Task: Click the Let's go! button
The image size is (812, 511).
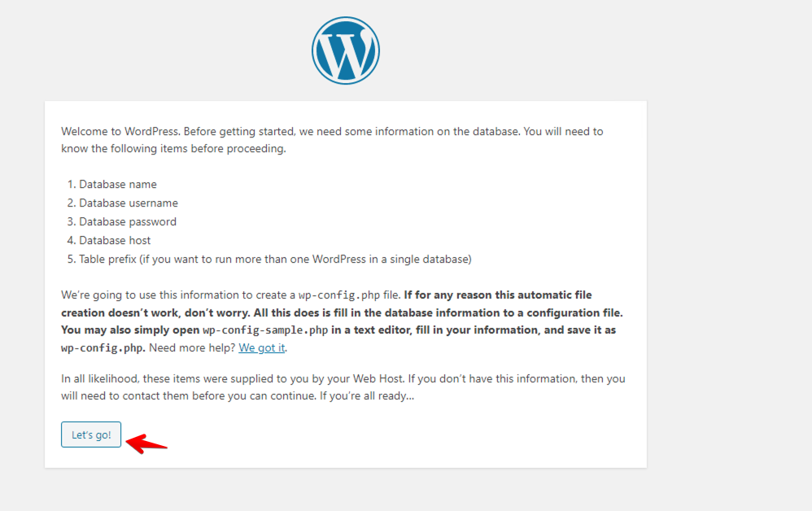Action: [91, 435]
